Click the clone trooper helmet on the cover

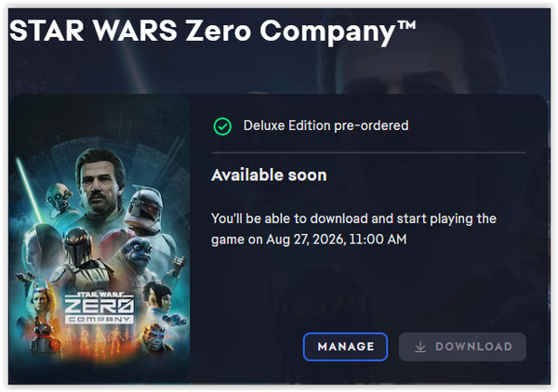point(145,207)
